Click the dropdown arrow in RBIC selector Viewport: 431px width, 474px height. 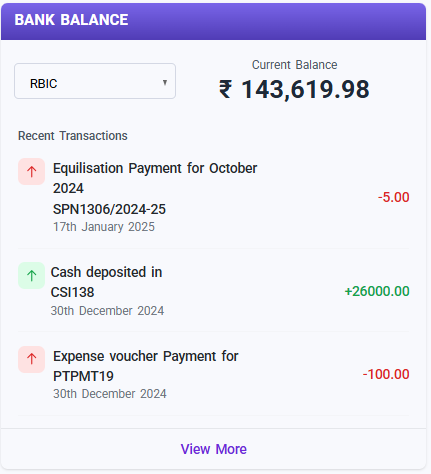click(165, 82)
